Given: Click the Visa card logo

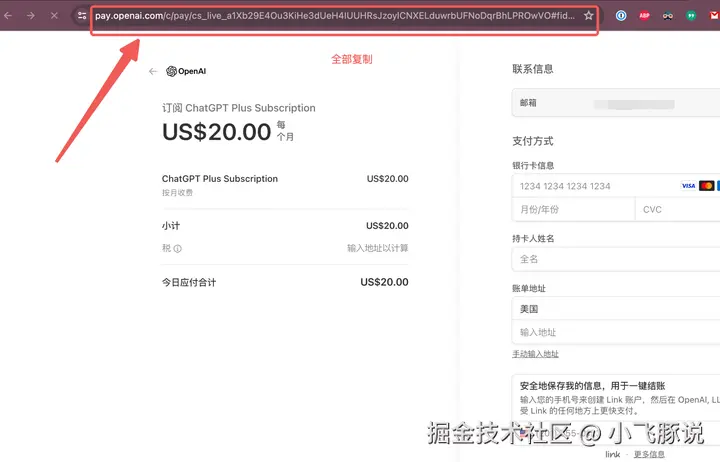Looking at the screenshot, I should click(x=688, y=186).
